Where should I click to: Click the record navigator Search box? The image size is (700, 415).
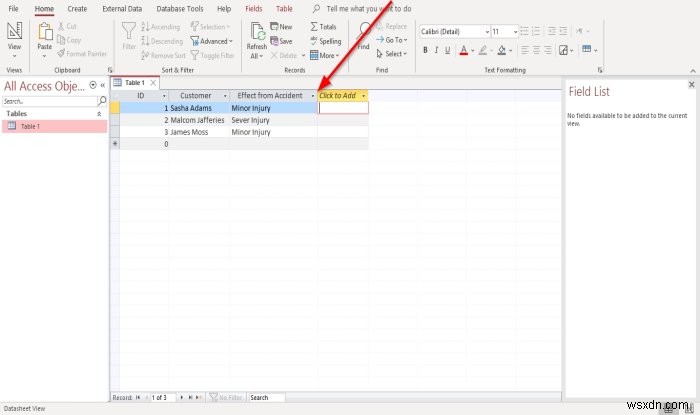pyautogui.click(x=267, y=397)
